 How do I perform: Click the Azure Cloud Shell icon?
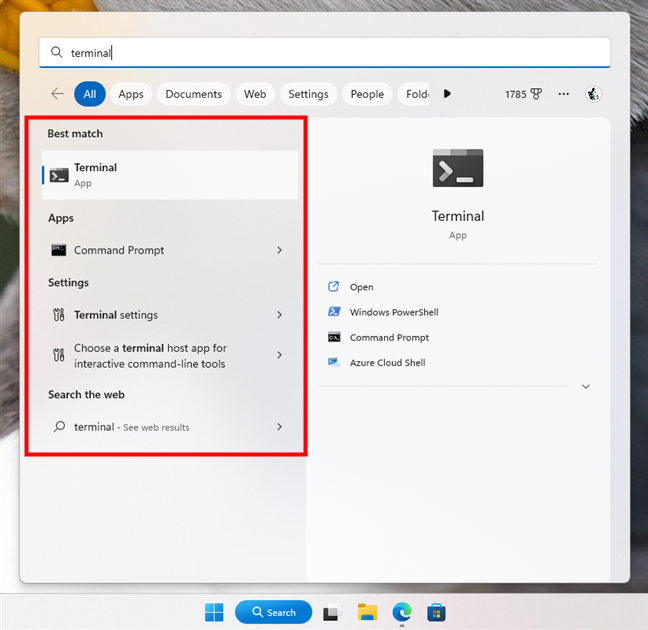pyautogui.click(x=334, y=363)
